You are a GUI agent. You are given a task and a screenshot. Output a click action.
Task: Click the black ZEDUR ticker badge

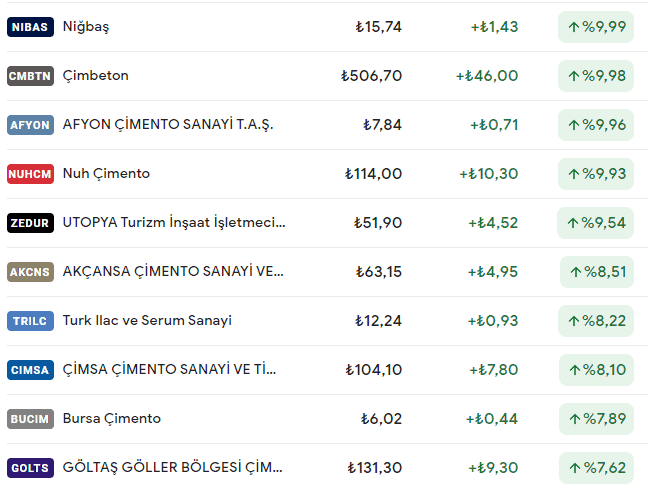pos(30,223)
